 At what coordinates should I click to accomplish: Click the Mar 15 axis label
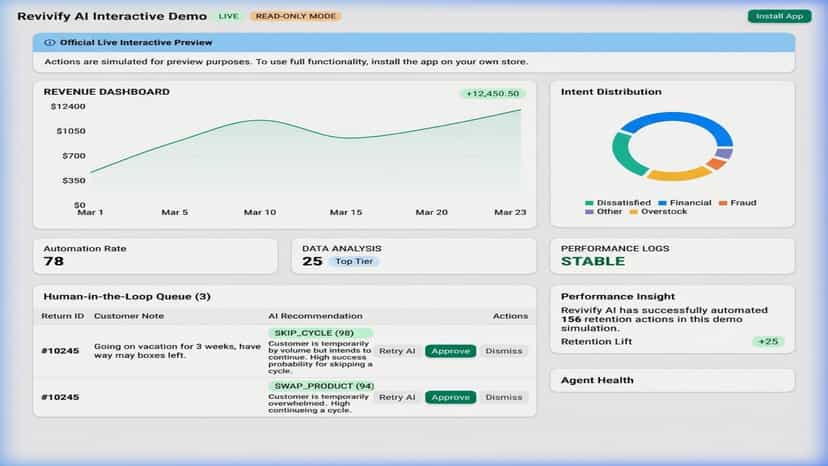346,212
